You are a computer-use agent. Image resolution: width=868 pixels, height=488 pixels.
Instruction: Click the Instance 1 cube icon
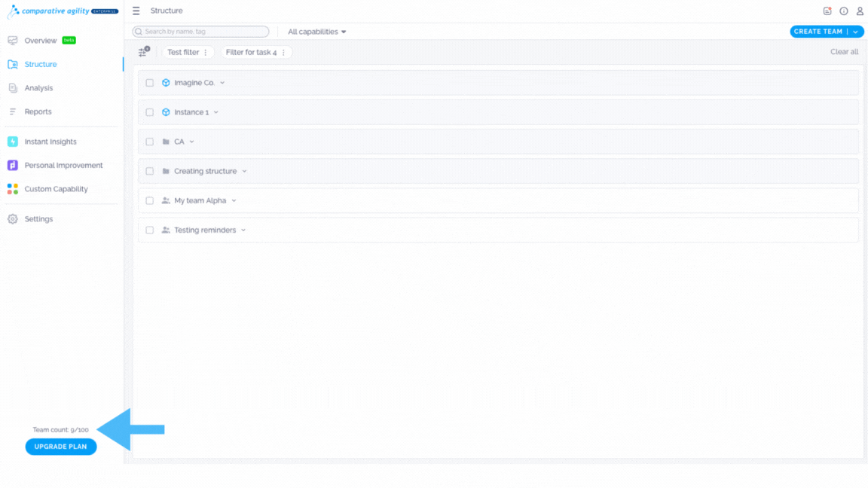tap(166, 111)
